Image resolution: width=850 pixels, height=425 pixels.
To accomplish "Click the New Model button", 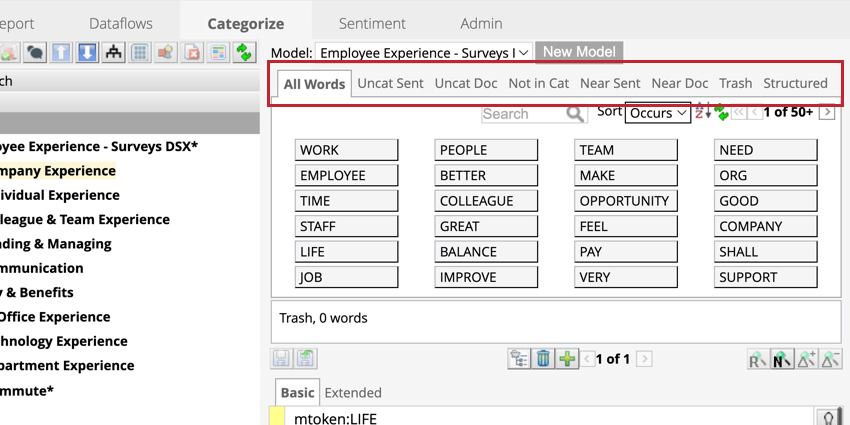I will (579, 51).
